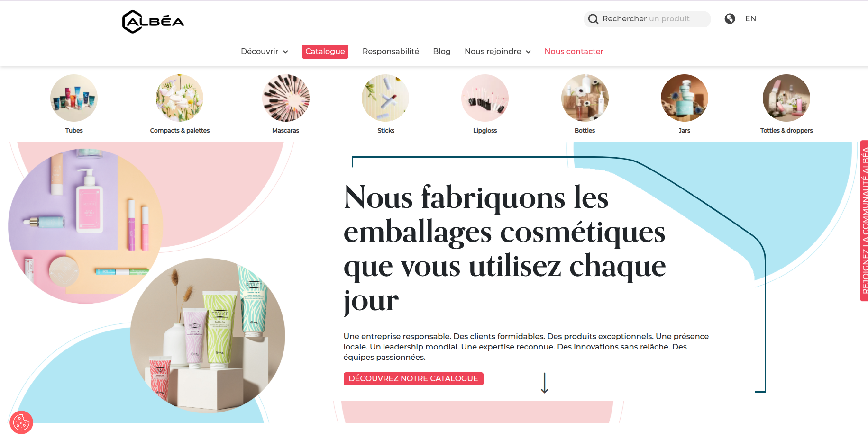Click the globe language icon
The width and height of the screenshot is (868, 439).
pos(730,18)
